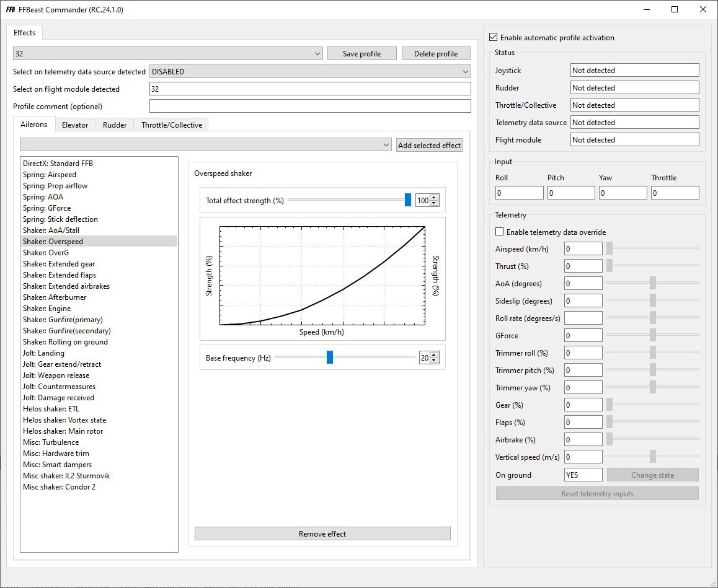Click the Pitch input value field
This screenshot has width=718, height=588.
571,193
